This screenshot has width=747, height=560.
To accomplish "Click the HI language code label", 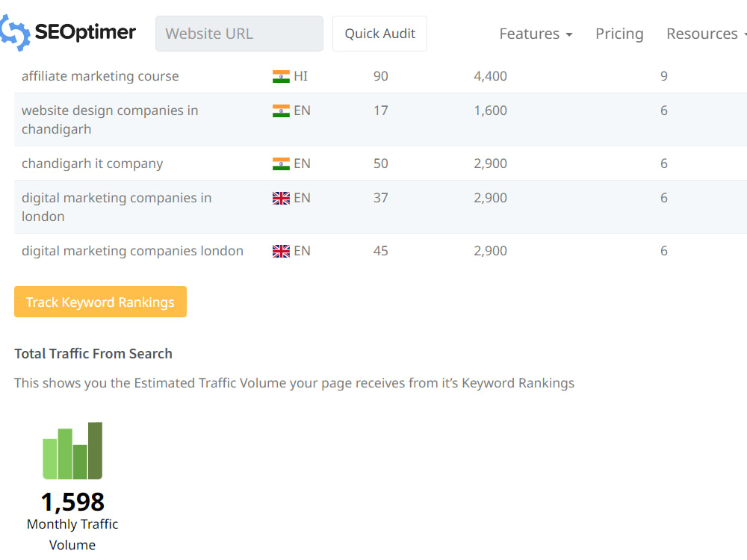I will 300,76.
